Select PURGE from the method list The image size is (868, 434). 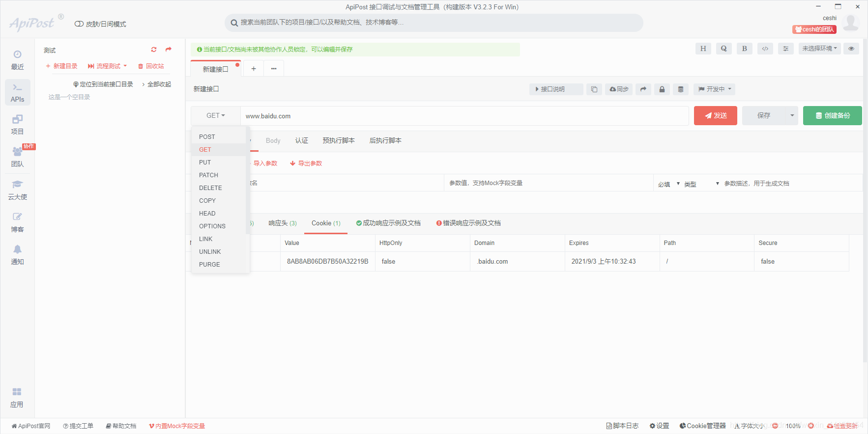219,265
